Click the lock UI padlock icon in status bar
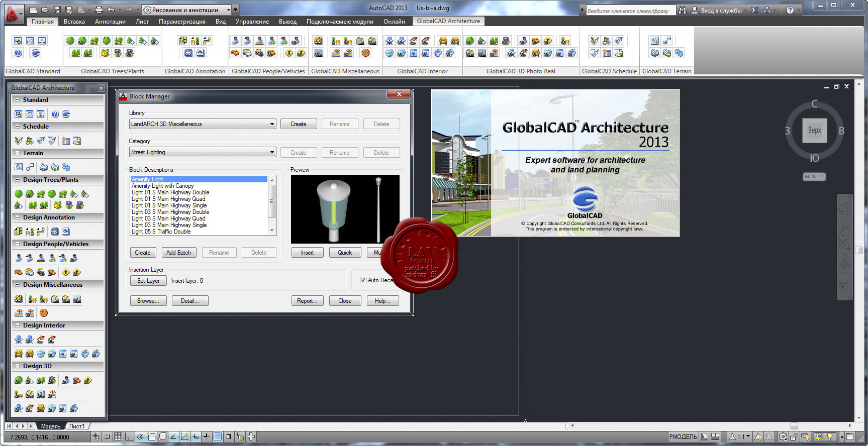 click(x=795, y=437)
